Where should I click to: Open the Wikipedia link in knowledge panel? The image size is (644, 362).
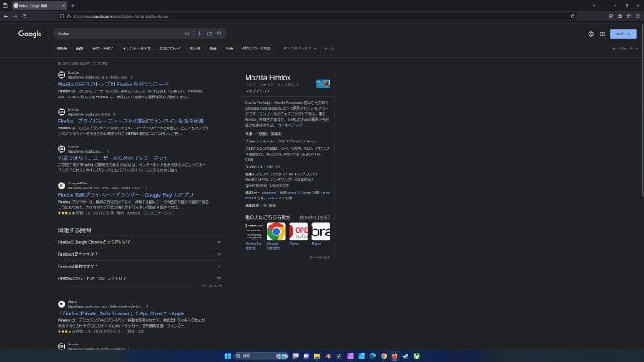(290, 125)
